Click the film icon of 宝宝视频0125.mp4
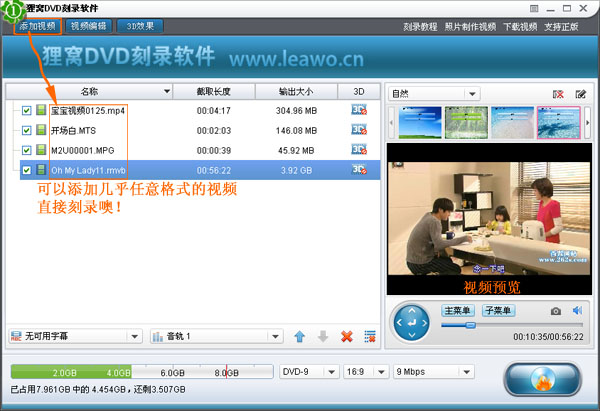600x411 pixels. pos(41,110)
